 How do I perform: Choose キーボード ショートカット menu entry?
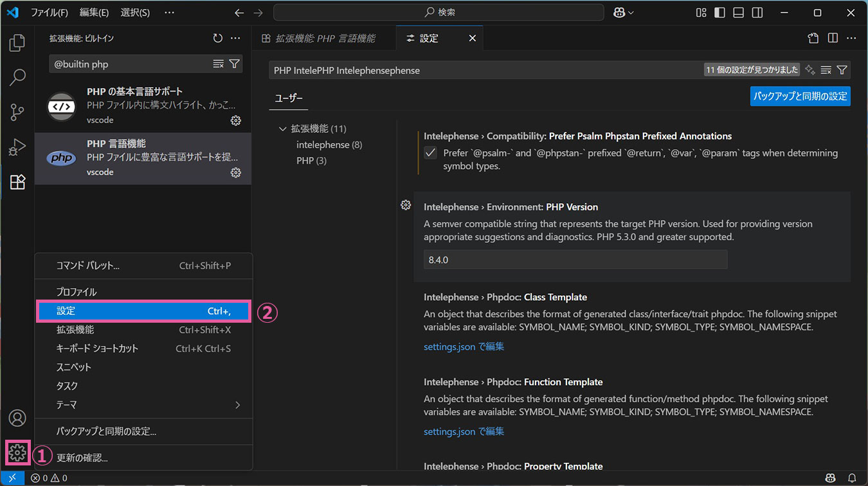pos(143,348)
